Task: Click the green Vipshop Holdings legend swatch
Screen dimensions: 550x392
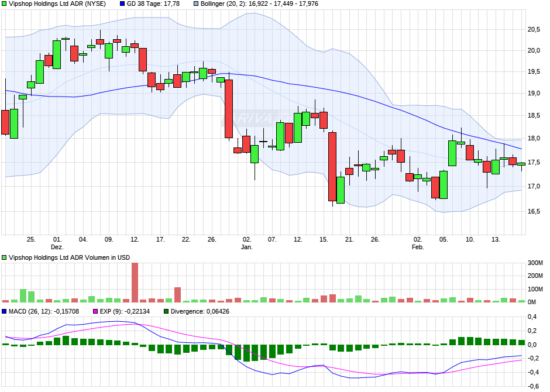Action: click(x=4, y=4)
